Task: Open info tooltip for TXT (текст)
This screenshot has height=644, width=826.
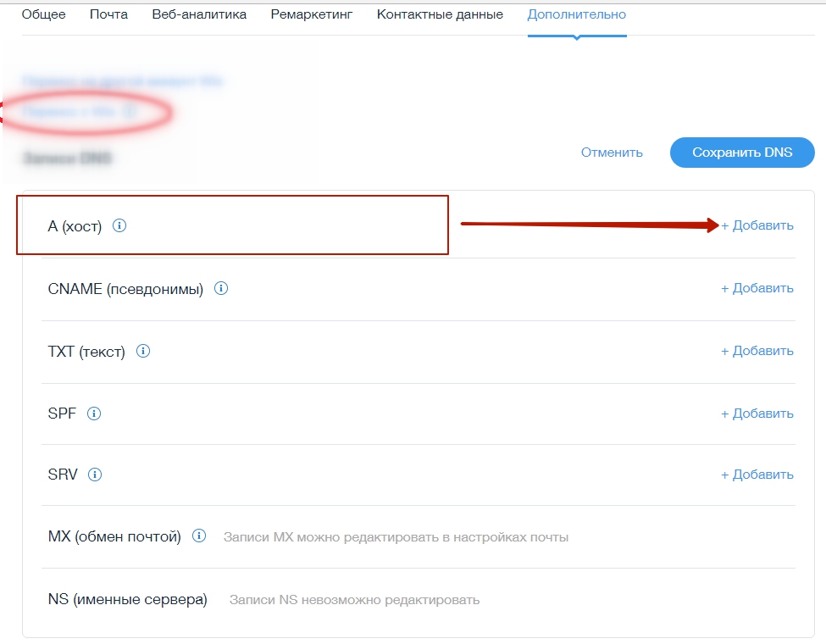Action: [x=143, y=351]
